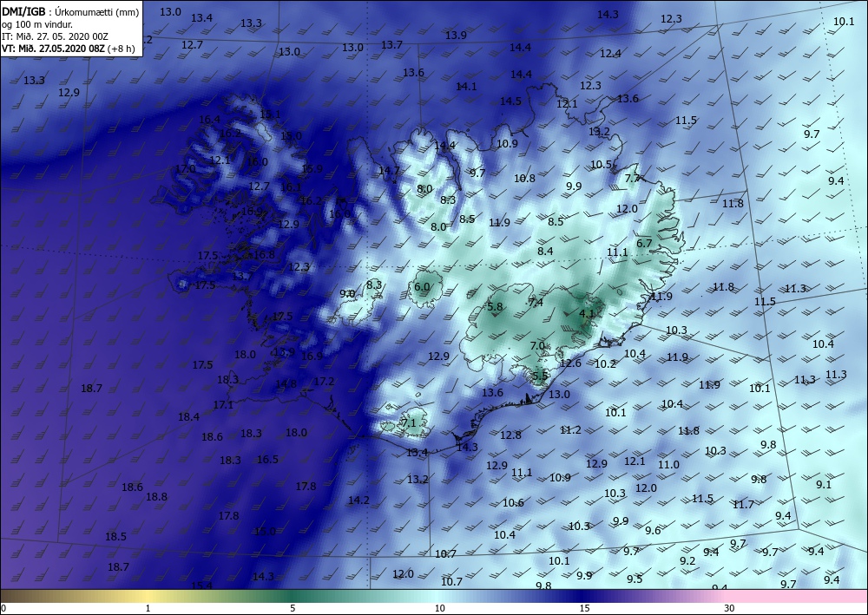This screenshot has height=615, width=868.
Task: Select the 9.0 value on the map
Action: (347, 294)
